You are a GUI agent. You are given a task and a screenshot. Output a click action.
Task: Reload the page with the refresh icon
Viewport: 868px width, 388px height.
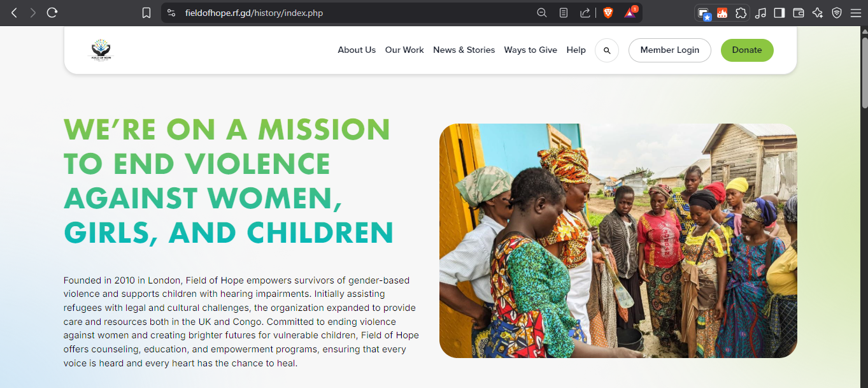(x=52, y=13)
